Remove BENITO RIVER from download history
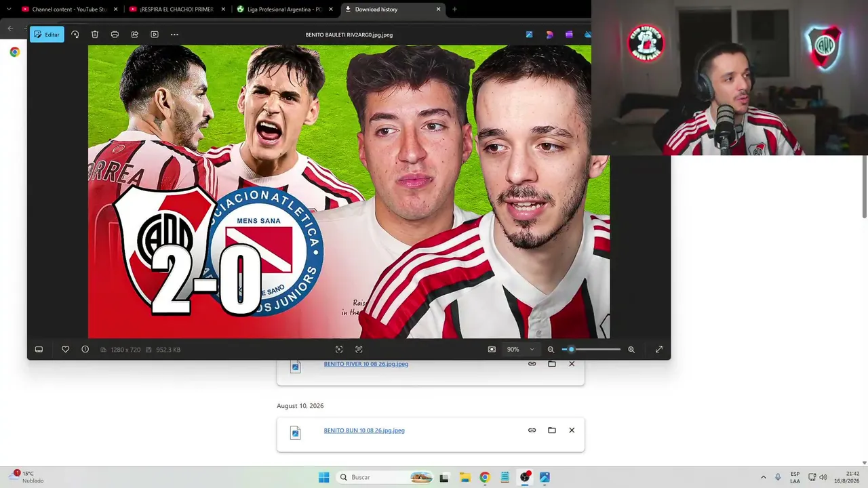This screenshot has height=488, width=868. click(572, 364)
